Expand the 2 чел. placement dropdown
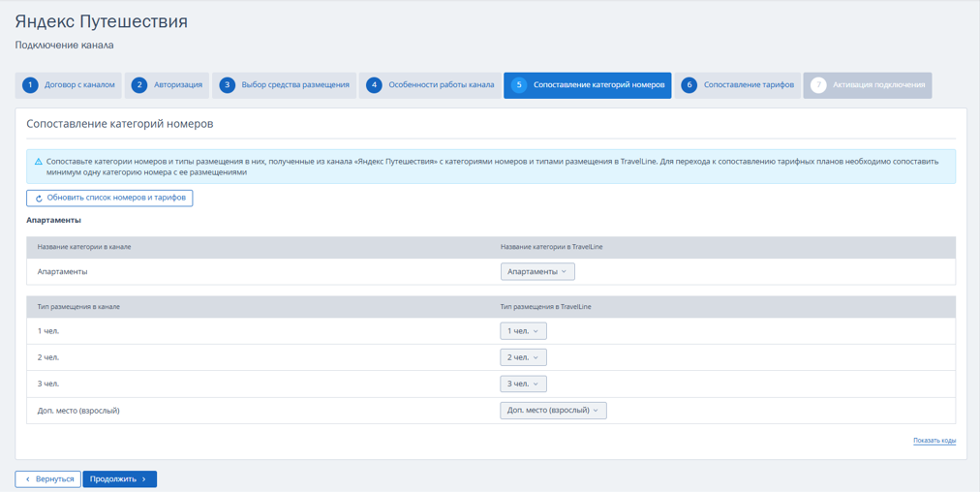This screenshot has height=492, width=980. click(x=523, y=357)
